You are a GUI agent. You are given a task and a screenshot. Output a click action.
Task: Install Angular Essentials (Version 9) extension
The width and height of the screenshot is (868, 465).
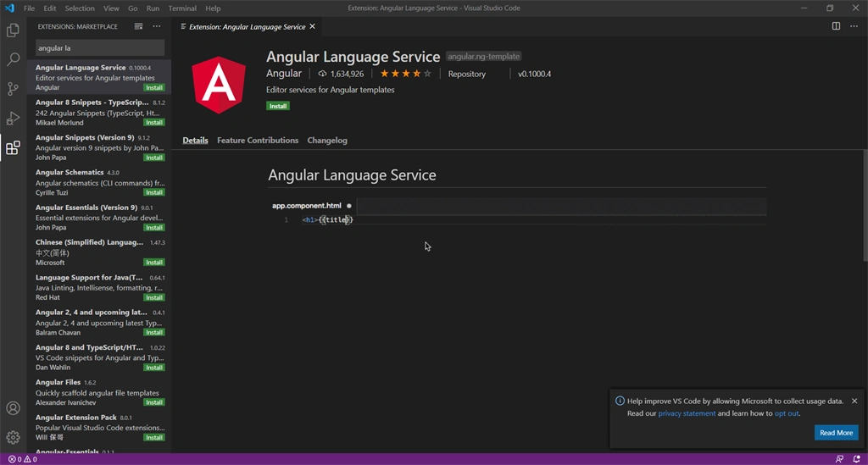(x=154, y=227)
